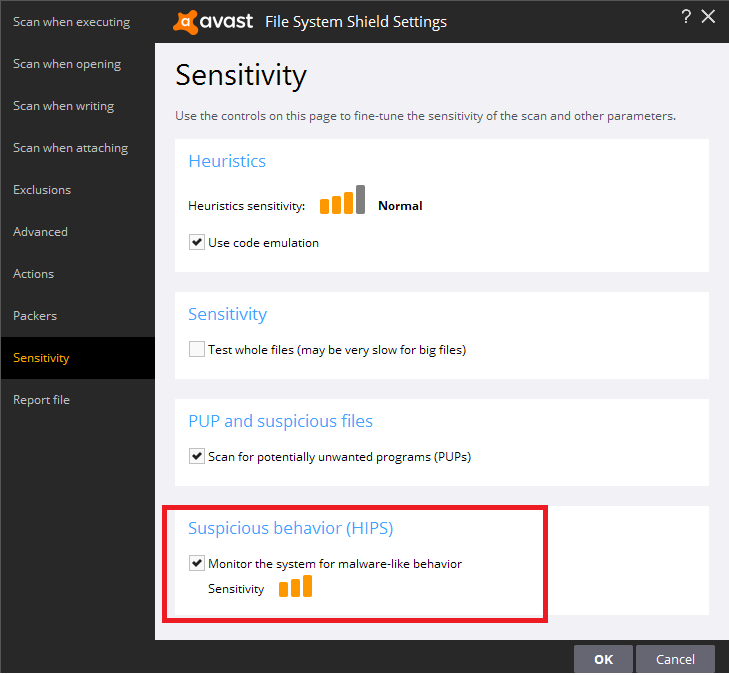729x675 pixels.
Task: Confirm settings with the OK button
Action: pyautogui.click(x=603, y=659)
